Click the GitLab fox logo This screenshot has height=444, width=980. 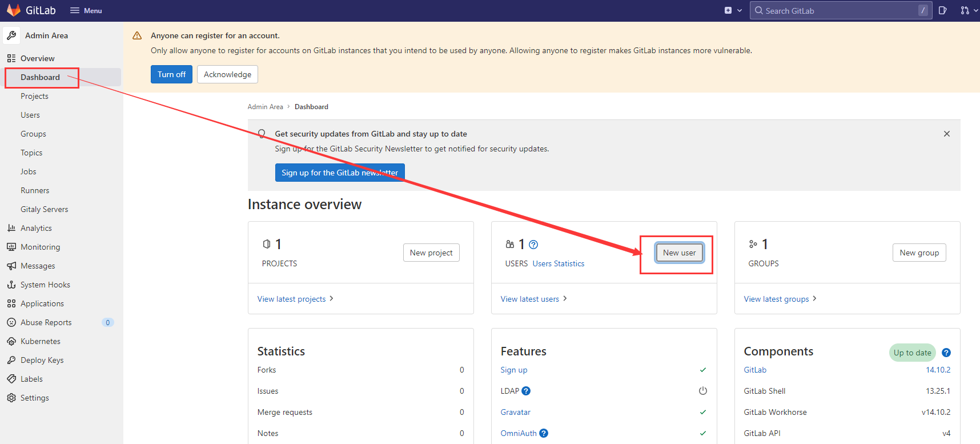(x=14, y=10)
